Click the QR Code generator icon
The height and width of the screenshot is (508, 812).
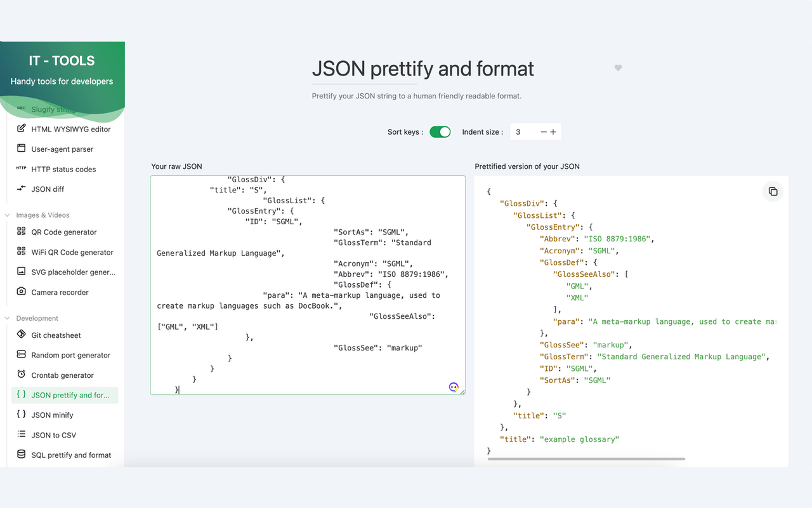(21, 232)
